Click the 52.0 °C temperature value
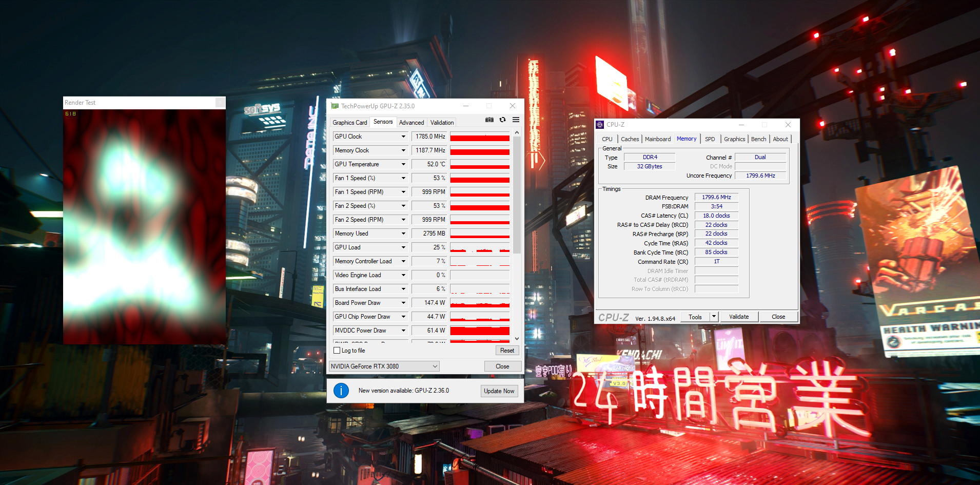This screenshot has height=485, width=980. coord(429,164)
